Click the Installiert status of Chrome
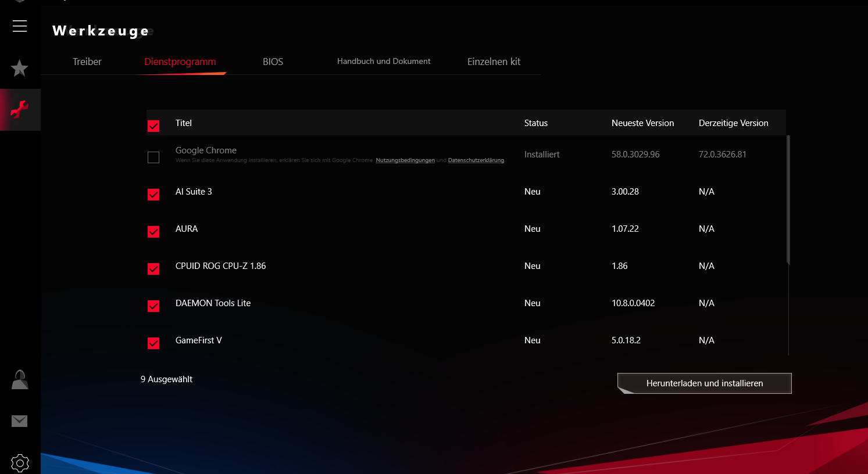 coord(542,155)
